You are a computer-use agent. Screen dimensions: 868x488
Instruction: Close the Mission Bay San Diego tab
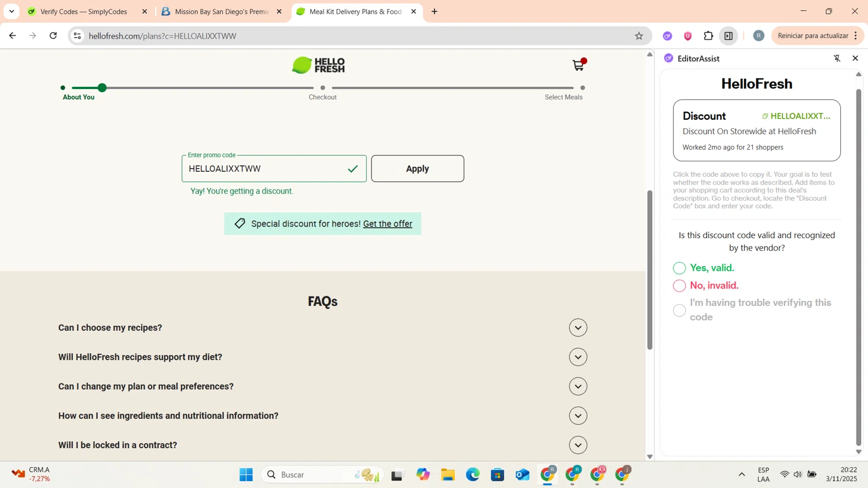tap(279, 12)
